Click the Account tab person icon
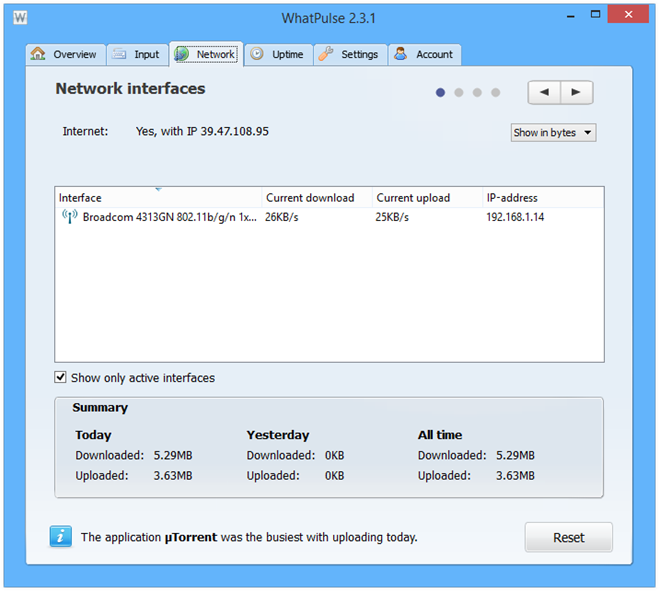The width and height of the screenshot is (660, 591). (x=400, y=54)
